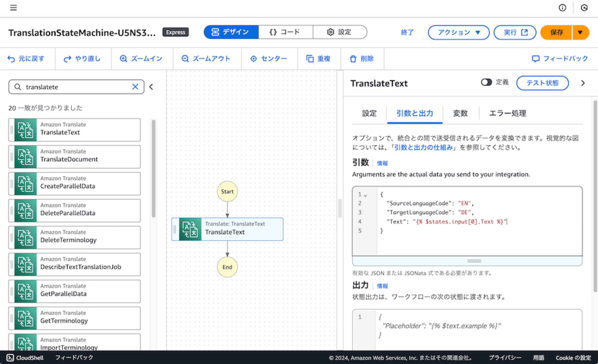This screenshot has height=364, width=598.
Task: Click 情報 link next to 出力
Action: click(x=382, y=286)
